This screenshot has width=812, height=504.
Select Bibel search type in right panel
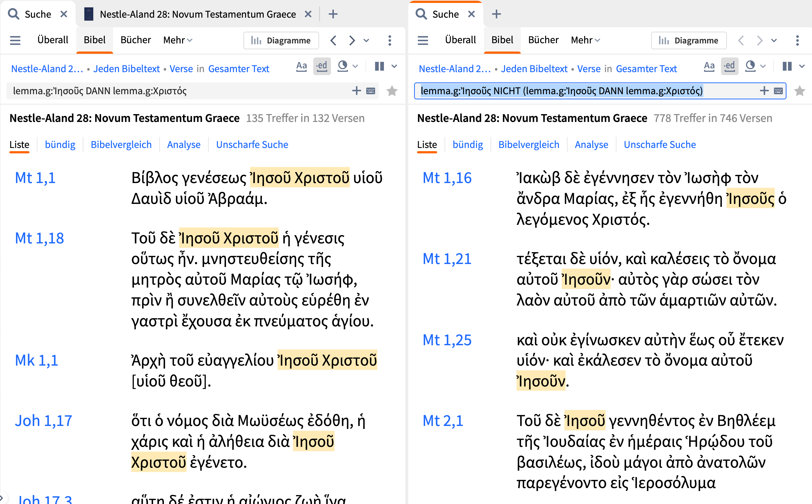(502, 40)
